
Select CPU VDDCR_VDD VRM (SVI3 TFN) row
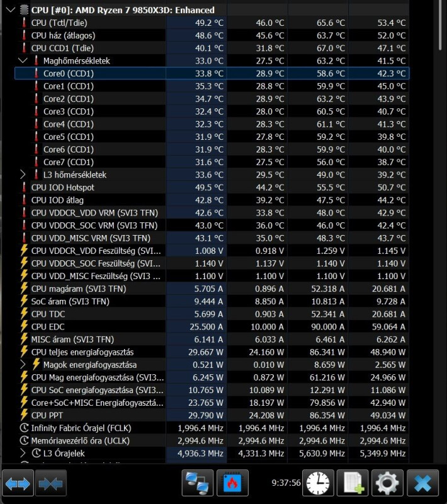pos(212,213)
